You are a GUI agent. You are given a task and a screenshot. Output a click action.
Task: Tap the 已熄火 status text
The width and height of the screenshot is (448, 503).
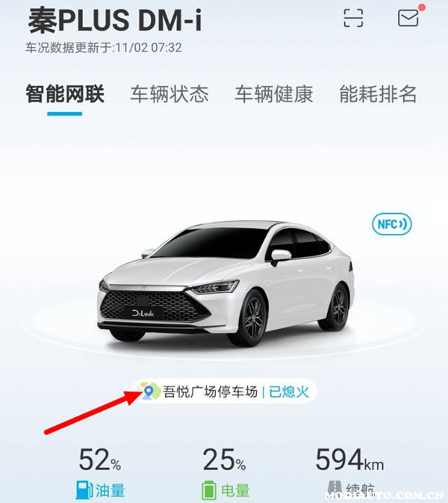point(289,392)
